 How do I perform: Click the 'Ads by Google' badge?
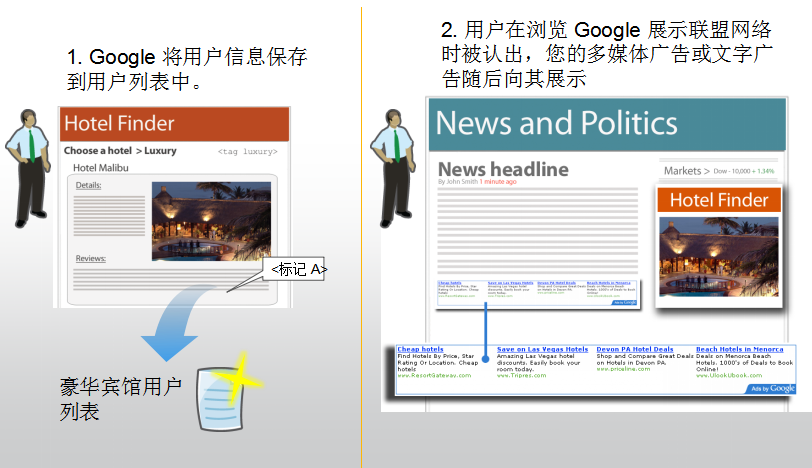[771, 389]
